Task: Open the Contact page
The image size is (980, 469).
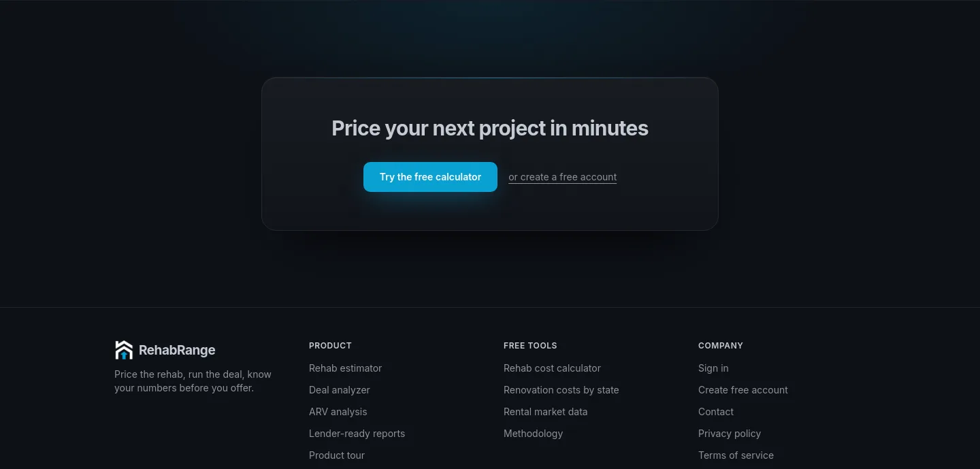Action: point(716,412)
